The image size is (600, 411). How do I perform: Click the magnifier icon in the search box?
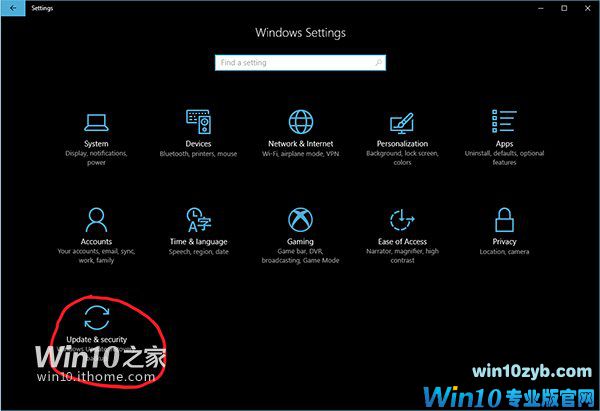(x=376, y=63)
